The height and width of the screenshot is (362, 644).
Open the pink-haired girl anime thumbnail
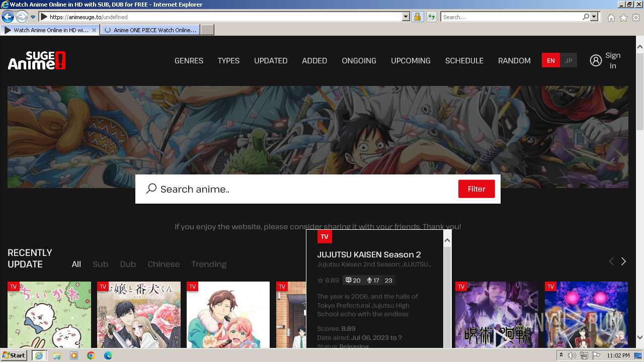point(228,315)
